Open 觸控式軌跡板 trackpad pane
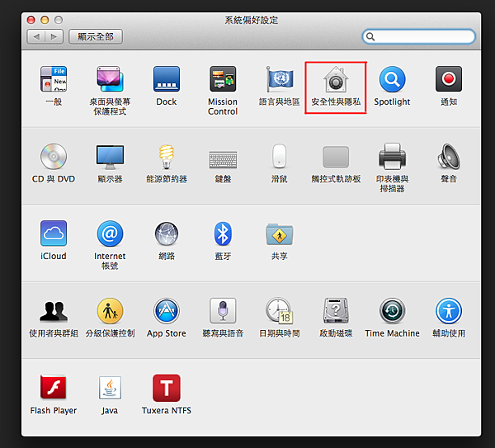495x448 pixels. point(336,157)
